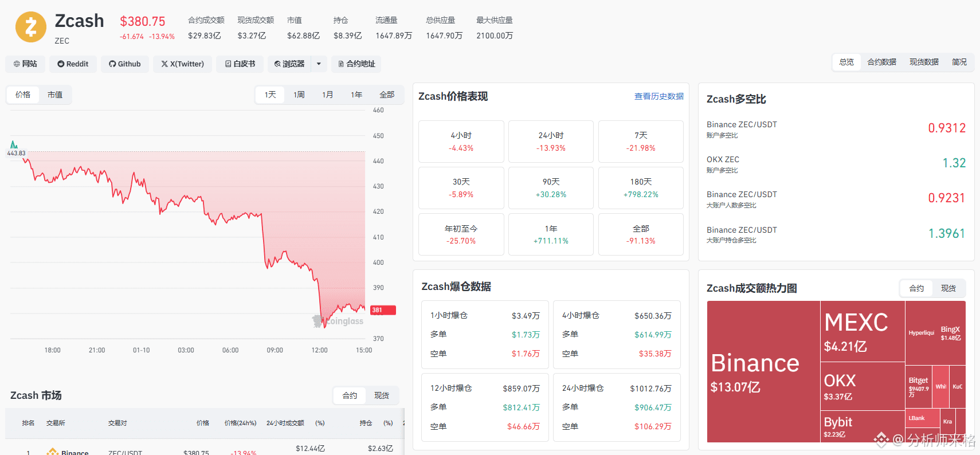Select the 价格 chart toggle
The image size is (980, 455).
[x=23, y=95]
